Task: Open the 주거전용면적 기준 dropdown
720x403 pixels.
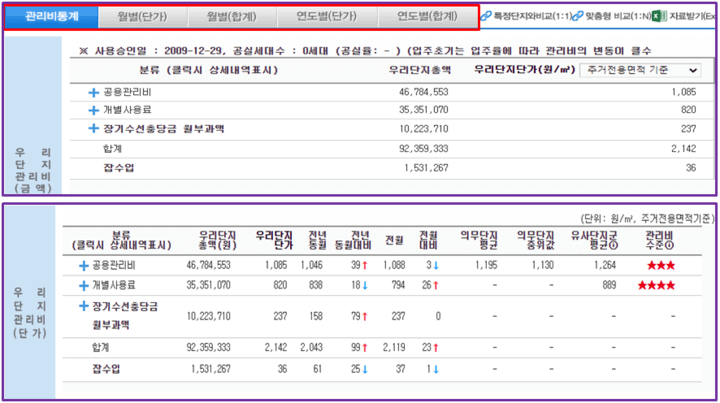Action: click(x=640, y=70)
